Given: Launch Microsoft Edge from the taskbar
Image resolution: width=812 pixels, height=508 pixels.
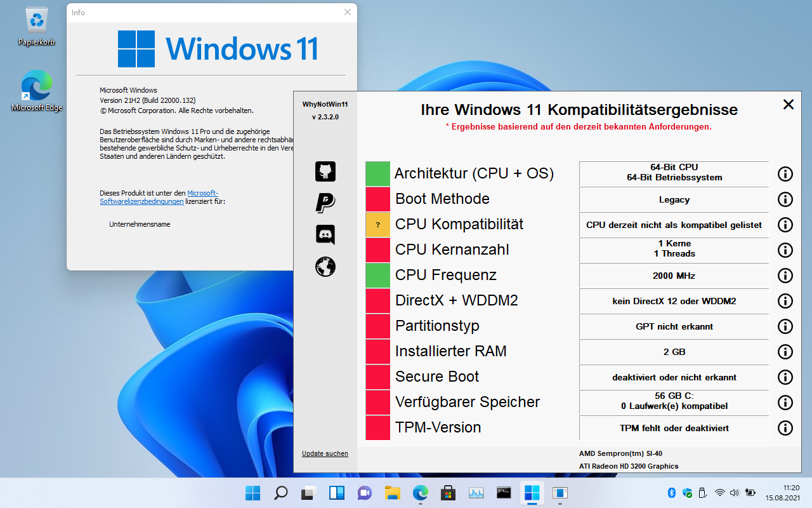Looking at the screenshot, I should point(420,493).
